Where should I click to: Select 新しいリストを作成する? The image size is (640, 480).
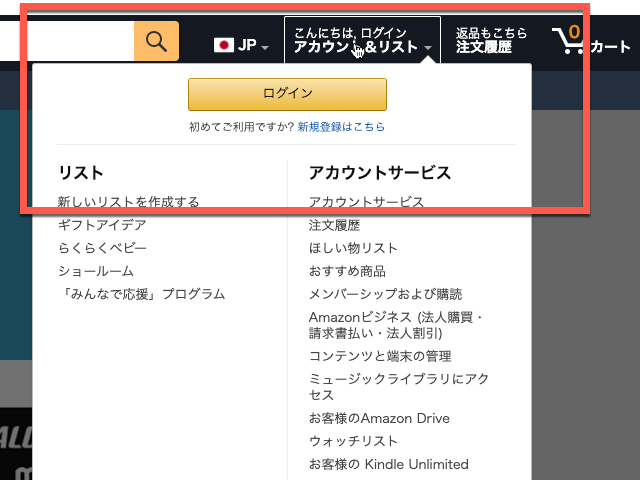tap(128, 202)
